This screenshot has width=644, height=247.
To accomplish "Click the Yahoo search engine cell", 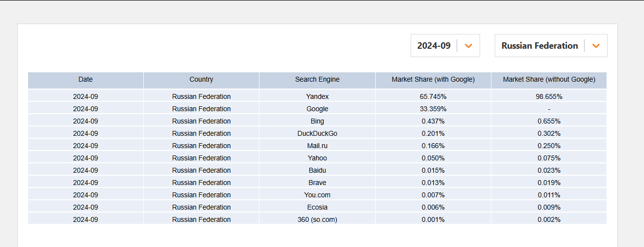I will (317, 158).
